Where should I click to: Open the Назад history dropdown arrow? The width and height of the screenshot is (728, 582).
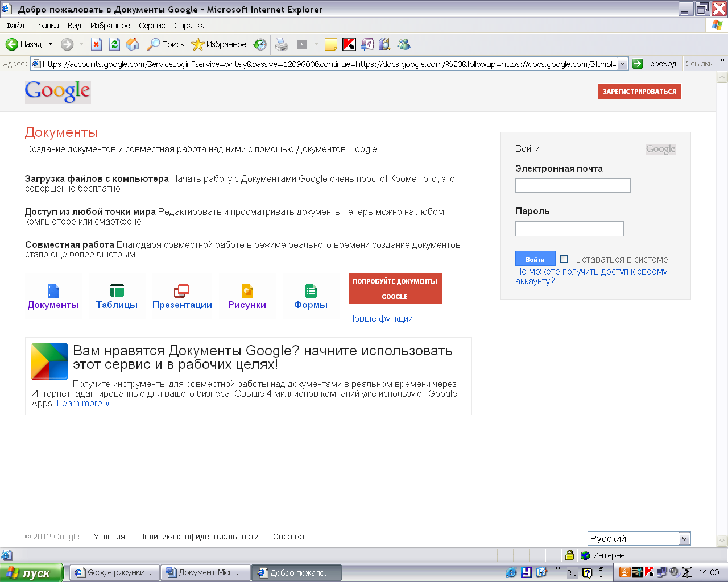[50, 44]
